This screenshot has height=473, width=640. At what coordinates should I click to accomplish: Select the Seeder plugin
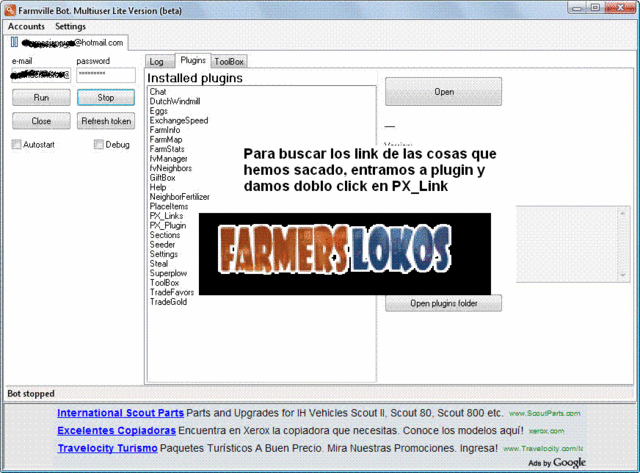[162, 244]
